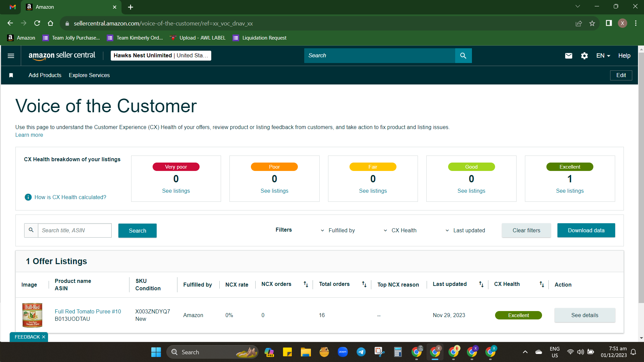Close the FEEDBACK tab with the X
This screenshot has height=362, width=644.
[44, 337]
